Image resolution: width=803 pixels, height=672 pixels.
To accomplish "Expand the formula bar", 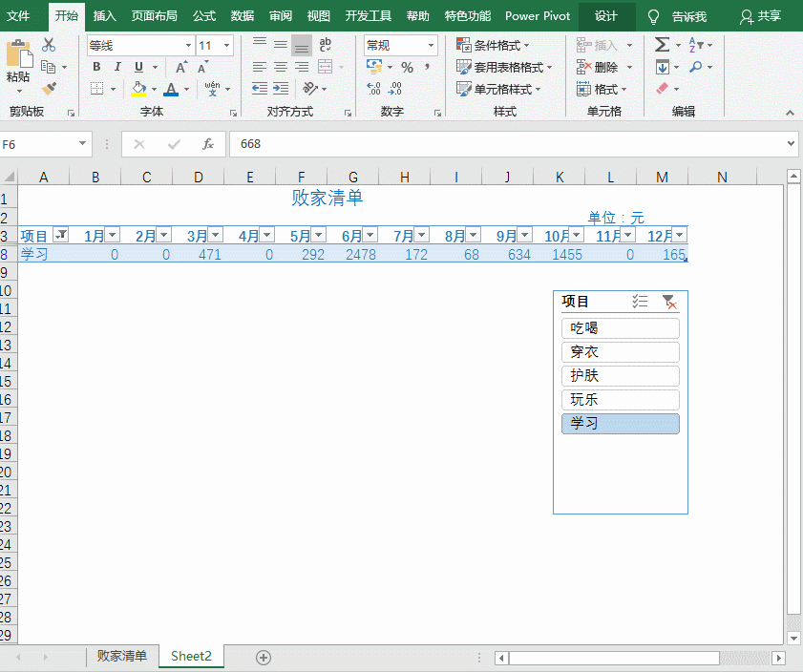I will 791,144.
